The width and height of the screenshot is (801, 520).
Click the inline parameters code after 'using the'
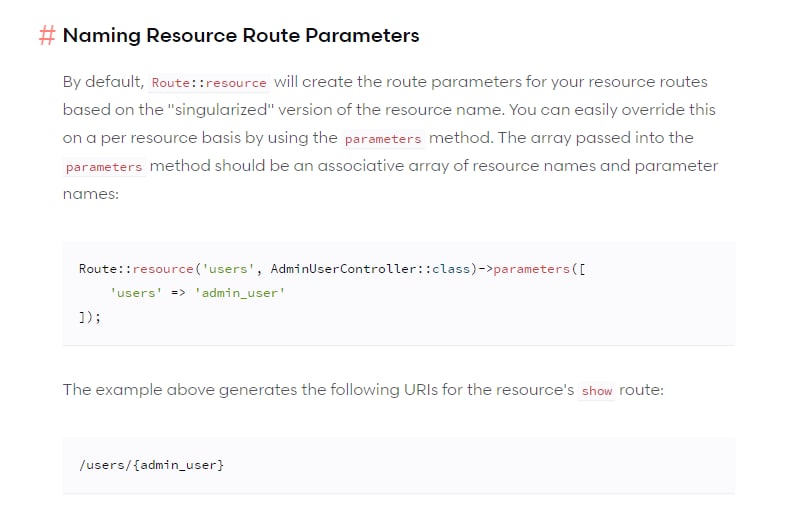tap(383, 139)
